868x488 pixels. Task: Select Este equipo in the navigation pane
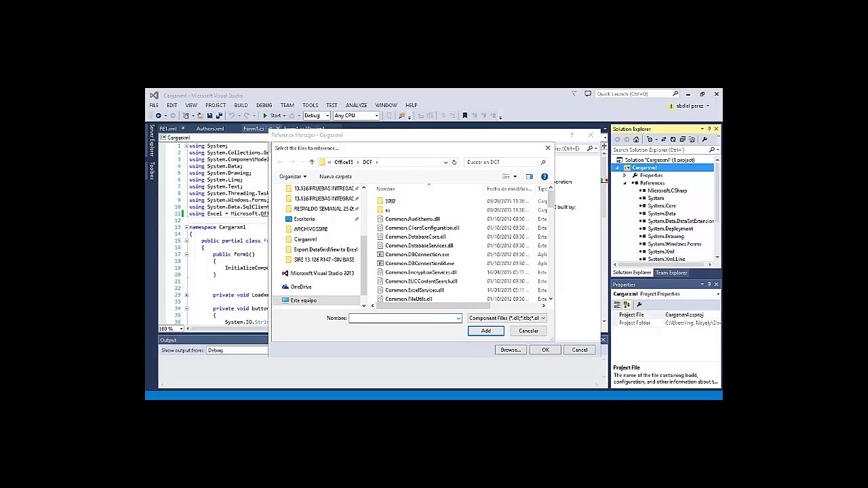point(303,300)
